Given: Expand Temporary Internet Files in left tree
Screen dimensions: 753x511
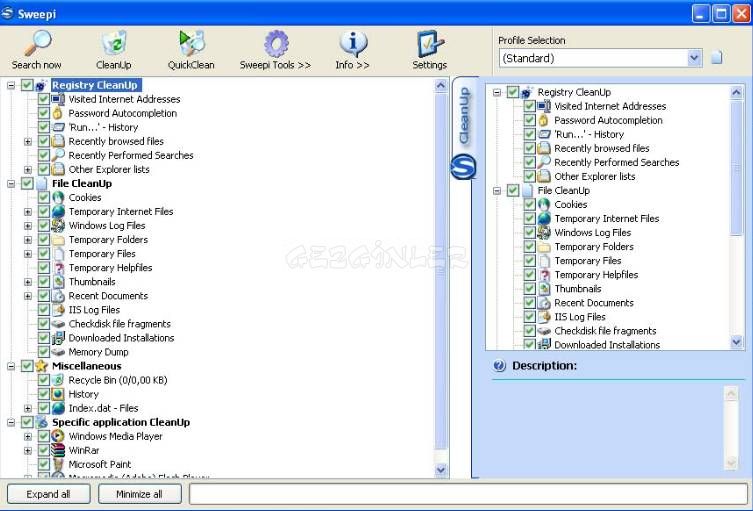Looking at the screenshot, I should click(x=28, y=212).
